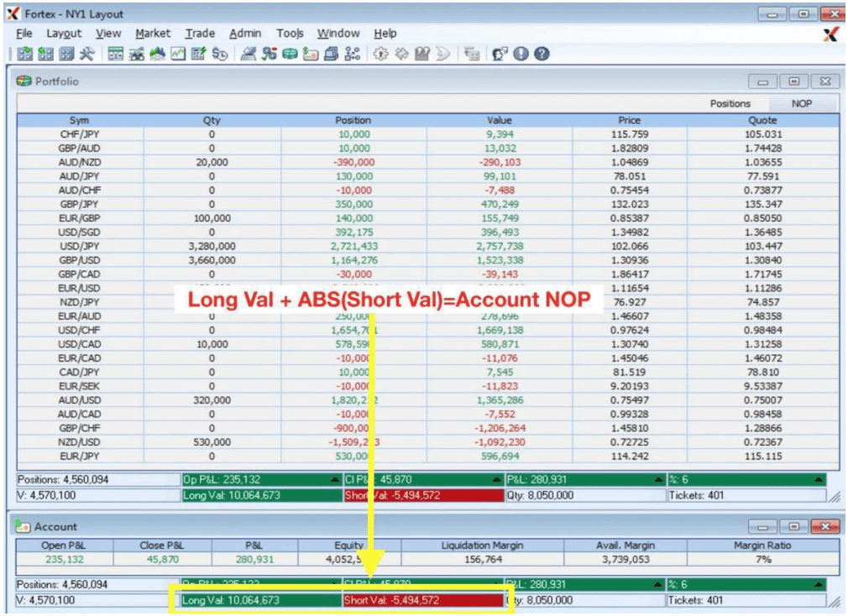The image size is (848, 616).
Task: Click the user chat support toolbar icon
Action: pyautogui.click(x=500, y=54)
